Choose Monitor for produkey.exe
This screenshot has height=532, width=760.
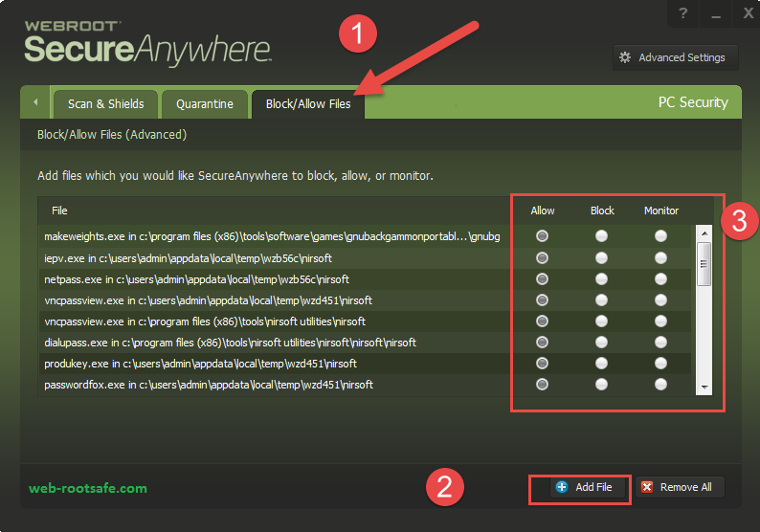pos(660,364)
